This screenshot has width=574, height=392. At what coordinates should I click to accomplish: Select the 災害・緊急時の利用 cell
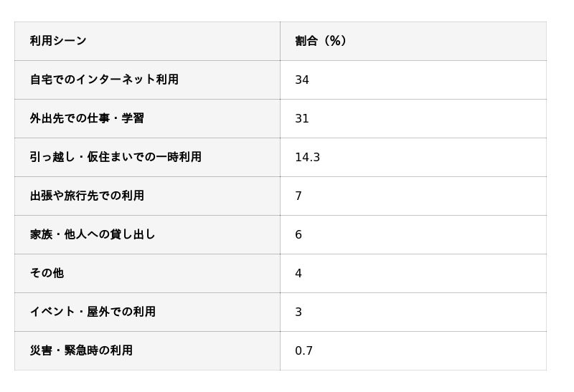click(x=81, y=350)
